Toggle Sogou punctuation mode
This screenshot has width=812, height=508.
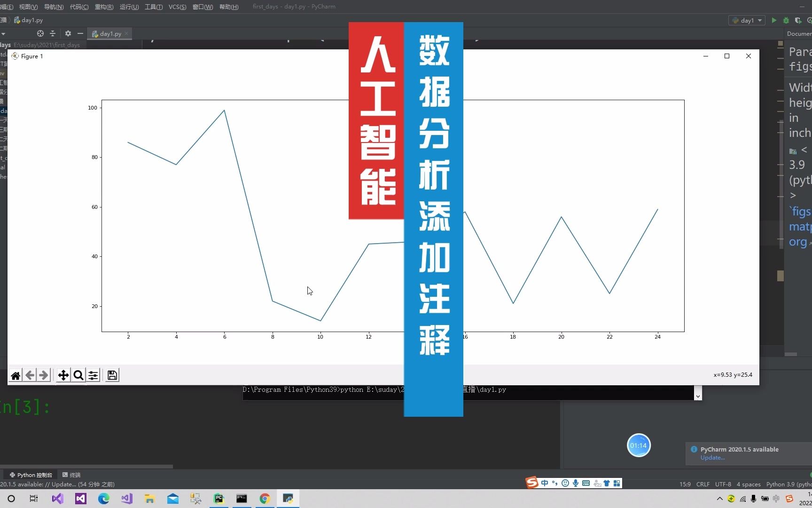coord(555,483)
